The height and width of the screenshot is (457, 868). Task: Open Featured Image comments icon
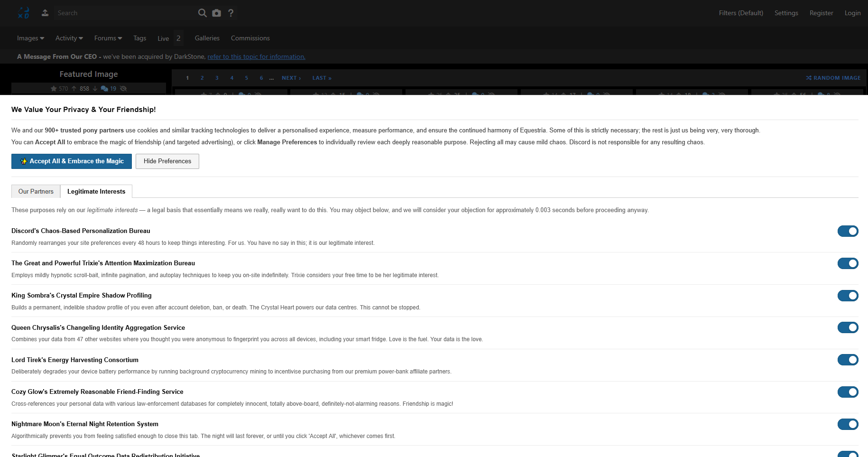[105, 89]
